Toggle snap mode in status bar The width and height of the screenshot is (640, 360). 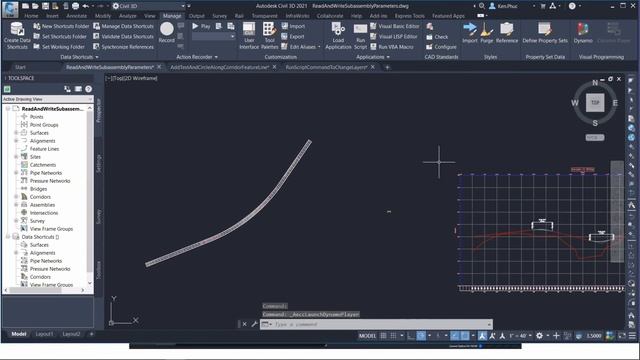[x=393, y=336]
